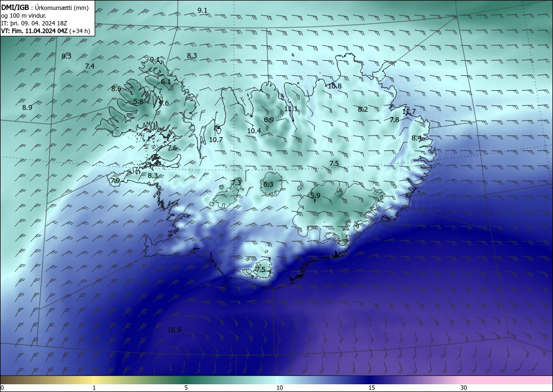Click the 8.6 map value

click(x=116, y=89)
